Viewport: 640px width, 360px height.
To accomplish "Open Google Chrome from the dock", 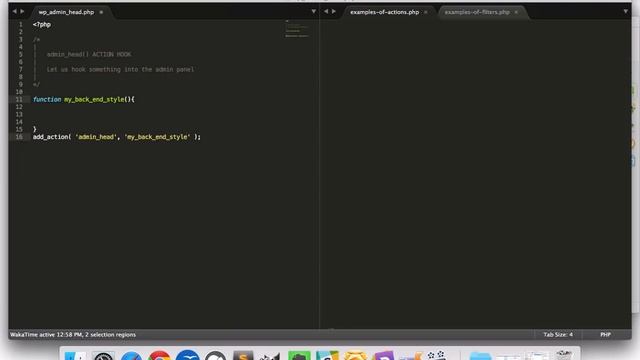I will 159,356.
